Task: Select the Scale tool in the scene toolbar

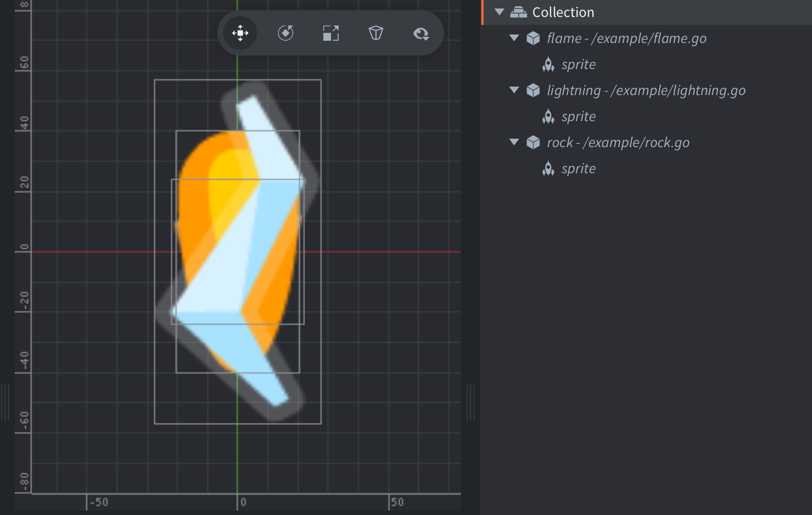Action: (x=331, y=33)
